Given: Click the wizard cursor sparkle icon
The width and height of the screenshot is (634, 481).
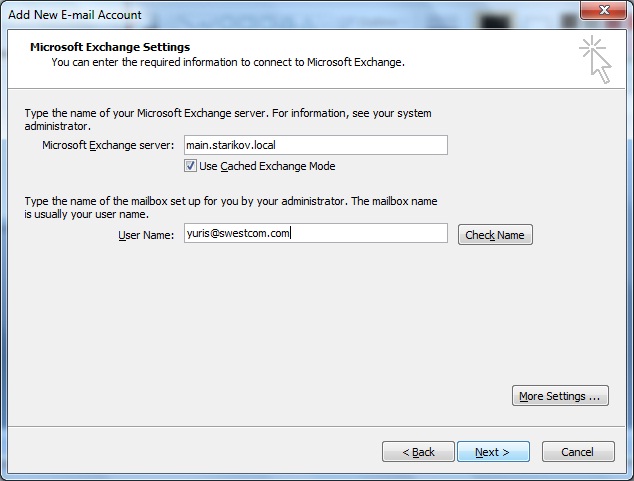Looking at the screenshot, I should point(594,58).
